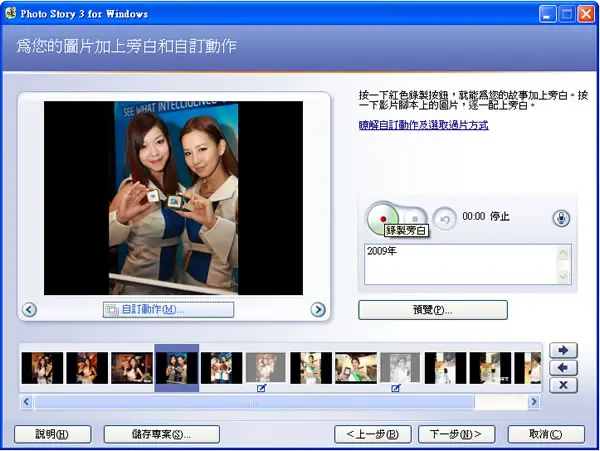The height and width of the screenshot is (451, 600).
Task: Click edit indicator under sixth filmstrip thumbnail
Action: [261, 388]
